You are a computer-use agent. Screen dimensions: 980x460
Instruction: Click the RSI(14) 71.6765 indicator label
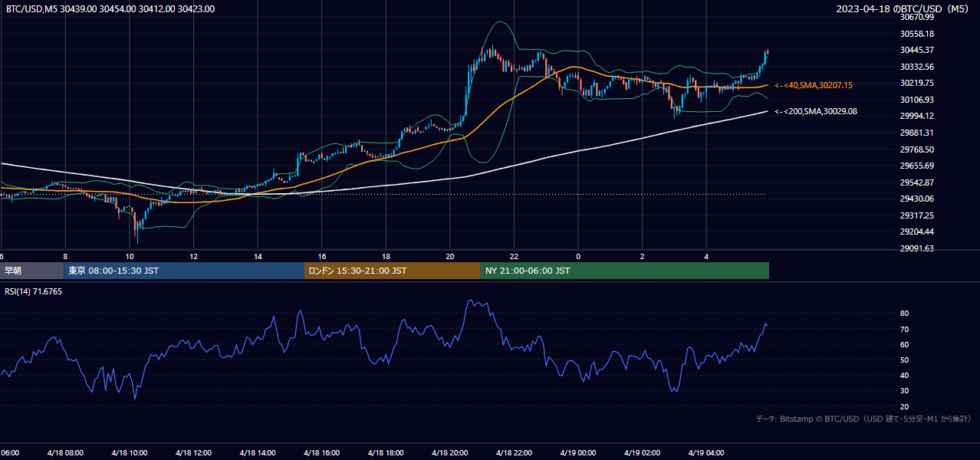click(34, 291)
